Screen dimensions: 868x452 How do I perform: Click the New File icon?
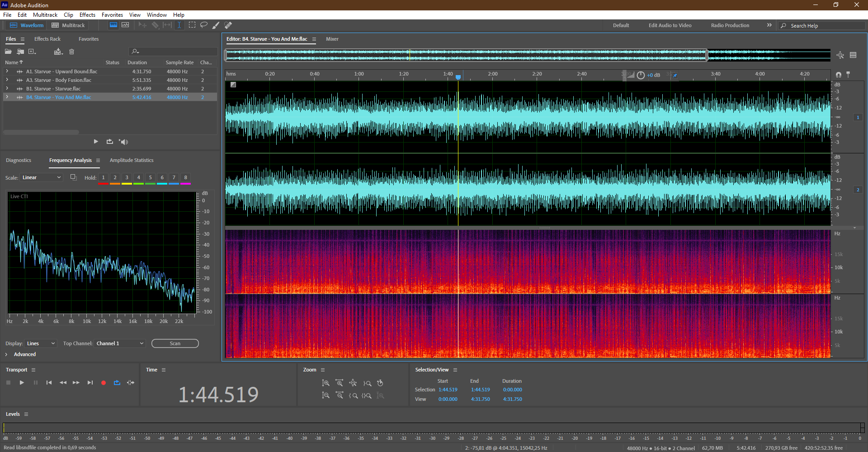32,52
